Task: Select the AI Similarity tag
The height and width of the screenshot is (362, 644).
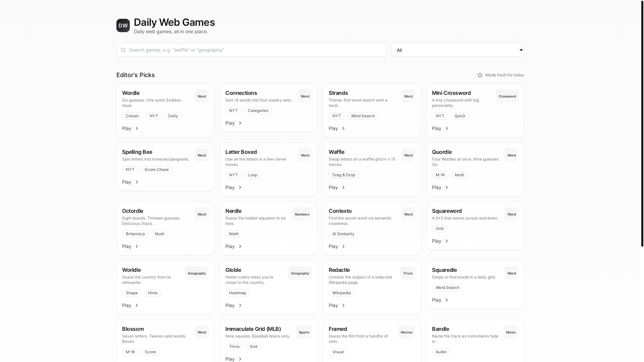Action: pos(343,234)
